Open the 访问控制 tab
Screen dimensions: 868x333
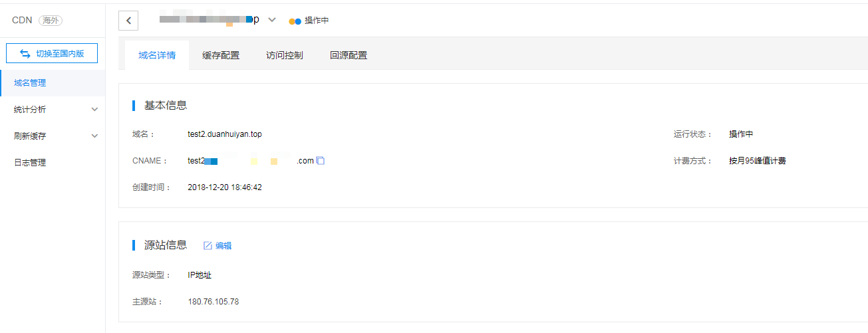coord(285,55)
